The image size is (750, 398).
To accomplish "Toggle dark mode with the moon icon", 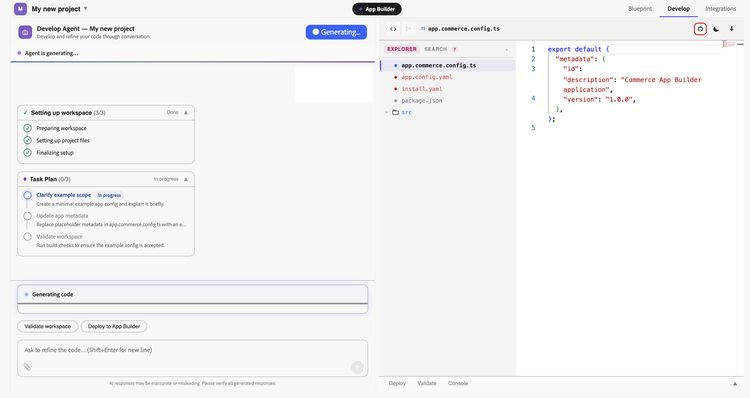I will 716,29.
